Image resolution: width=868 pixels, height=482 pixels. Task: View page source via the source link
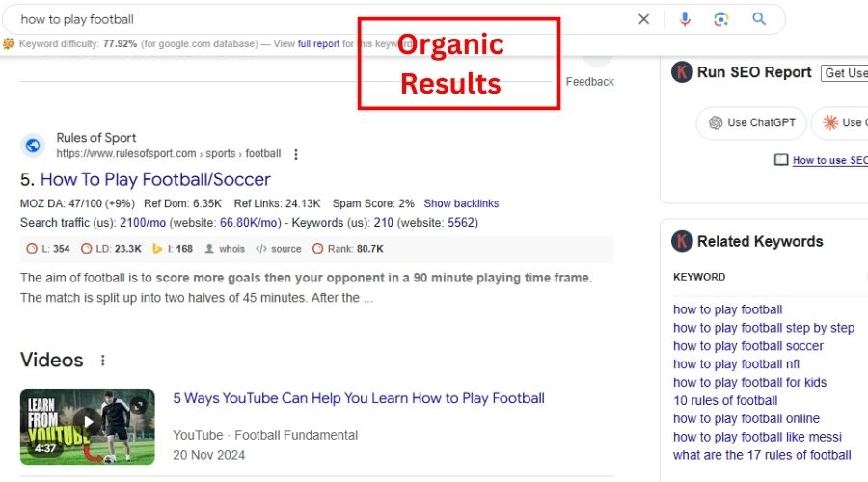tap(279, 249)
